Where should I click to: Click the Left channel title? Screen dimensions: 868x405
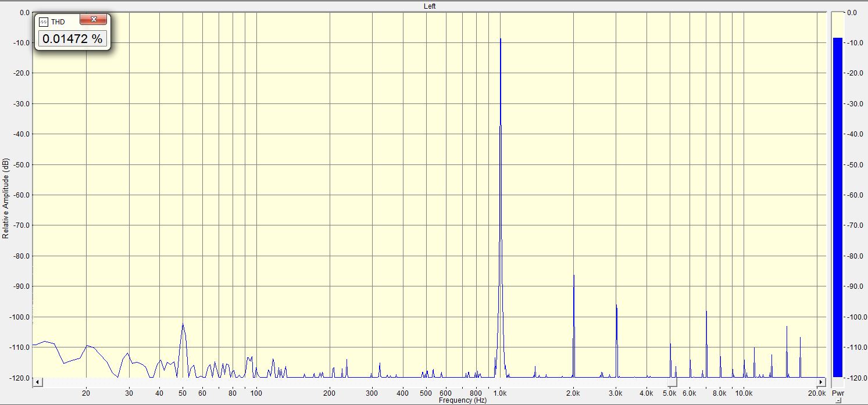click(x=430, y=6)
